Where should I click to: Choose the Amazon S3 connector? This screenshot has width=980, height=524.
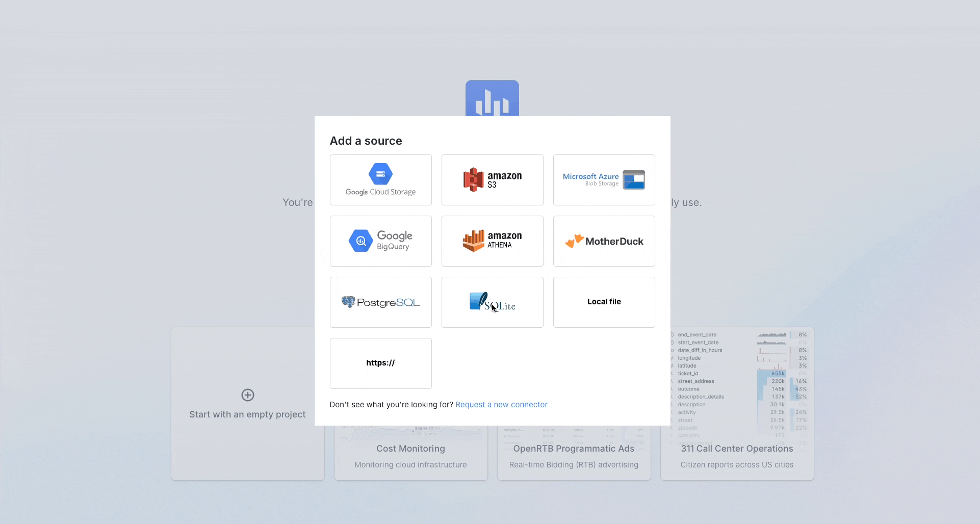click(492, 180)
